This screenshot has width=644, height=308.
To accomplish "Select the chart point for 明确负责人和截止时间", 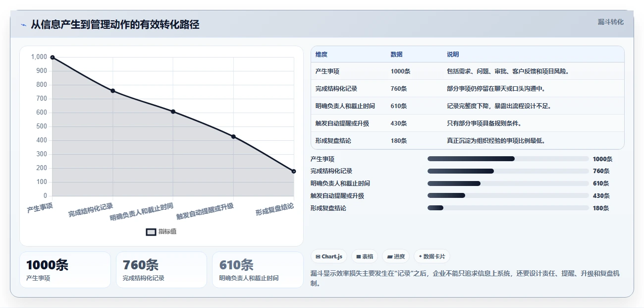I will pos(173,112).
